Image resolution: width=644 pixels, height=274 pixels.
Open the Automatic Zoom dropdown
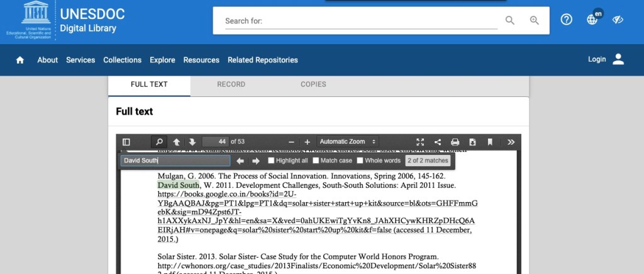click(347, 142)
